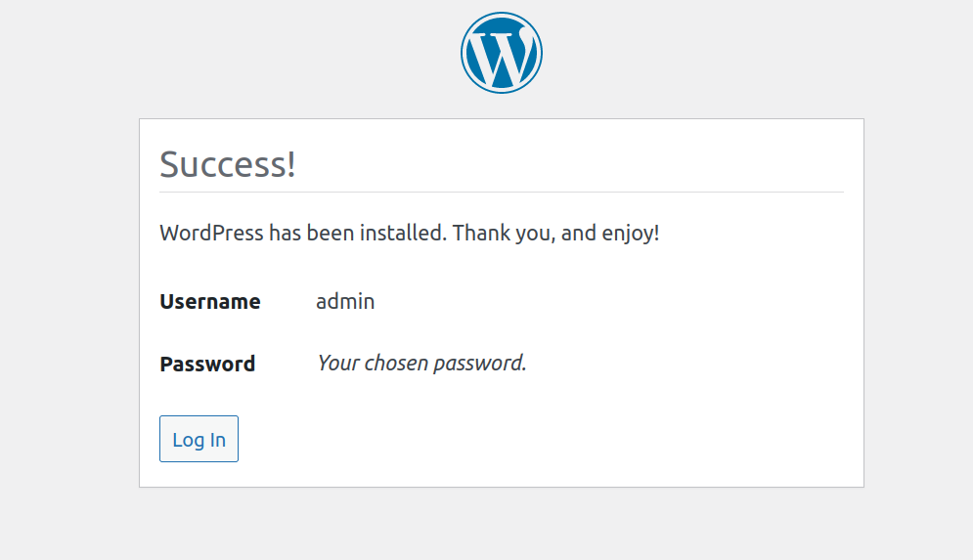Screen dimensions: 973x560
Task: Click the white 'W' inside the WordPress logo
Action: point(502,57)
